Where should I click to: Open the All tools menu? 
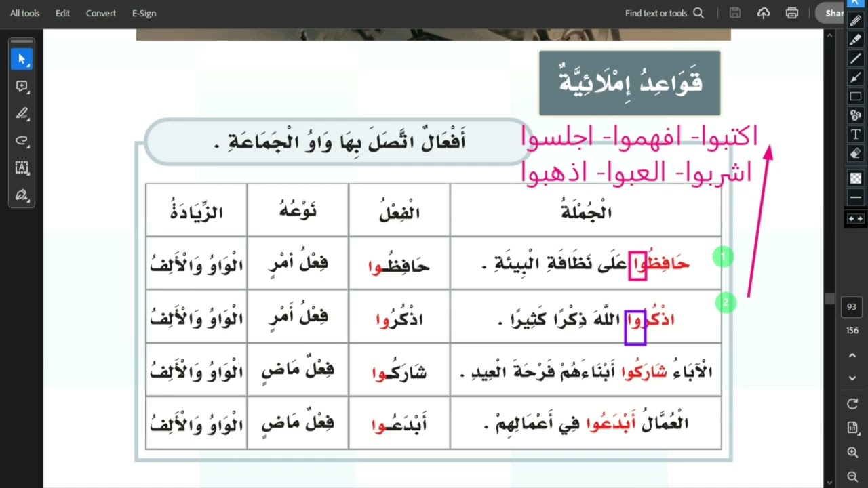[x=24, y=13]
